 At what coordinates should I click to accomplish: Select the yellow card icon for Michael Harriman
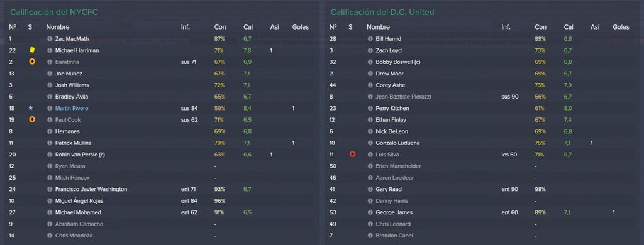click(32, 50)
